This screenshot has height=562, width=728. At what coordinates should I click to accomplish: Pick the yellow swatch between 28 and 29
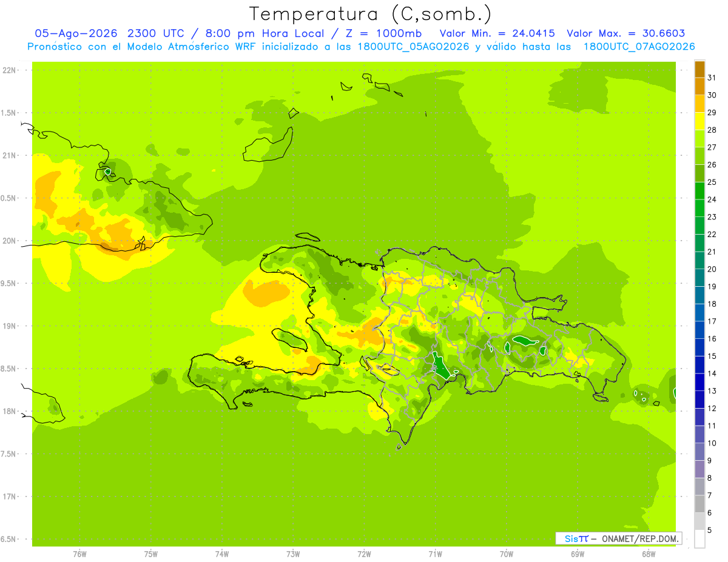(x=699, y=121)
